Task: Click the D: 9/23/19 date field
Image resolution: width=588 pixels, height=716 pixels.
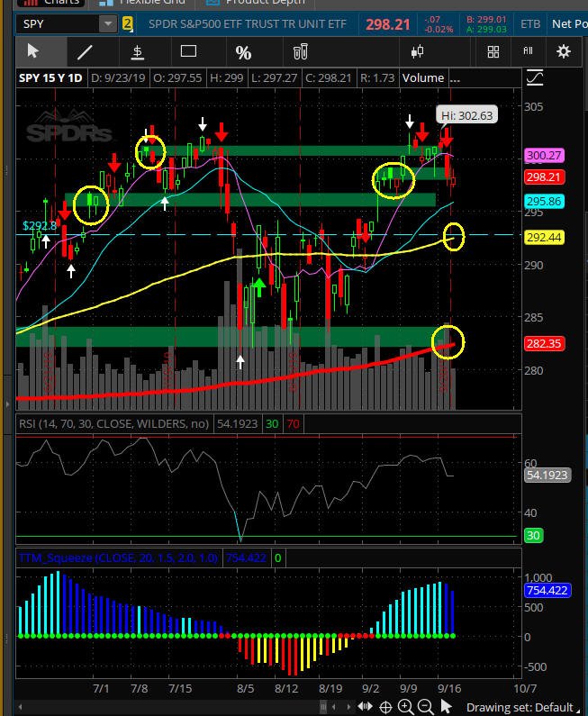Action: pyautogui.click(x=118, y=78)
